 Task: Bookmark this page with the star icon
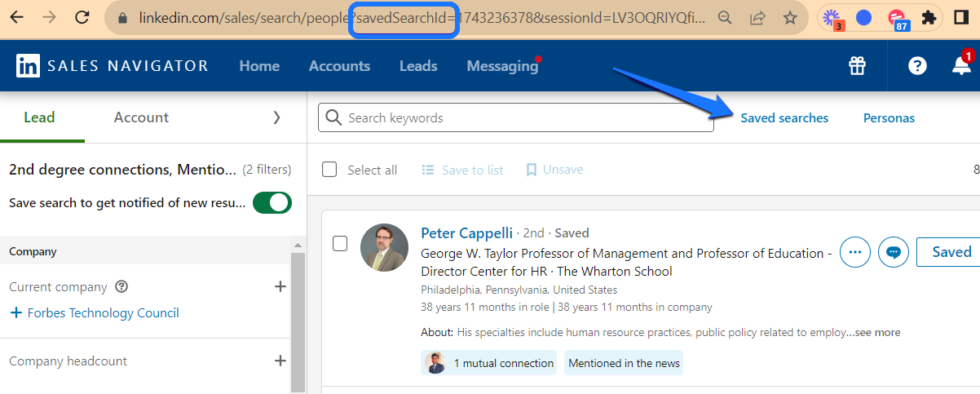click(x=789, y=17)
